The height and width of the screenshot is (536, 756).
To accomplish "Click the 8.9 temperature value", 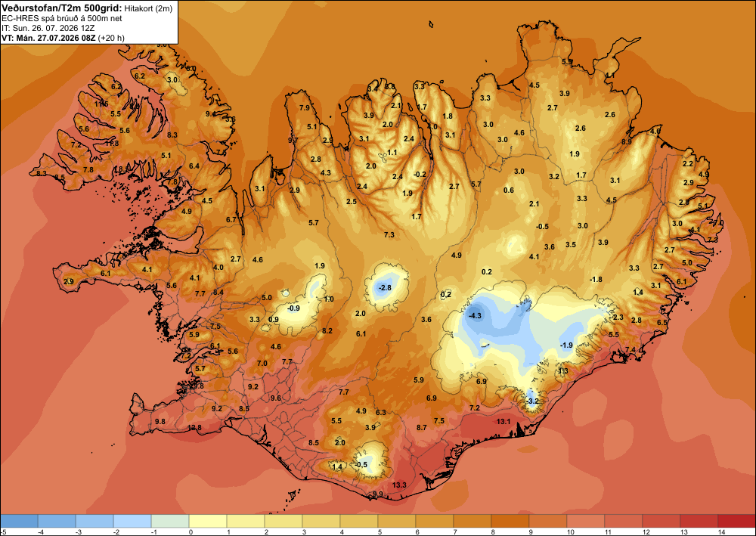I will click(627, 141).
